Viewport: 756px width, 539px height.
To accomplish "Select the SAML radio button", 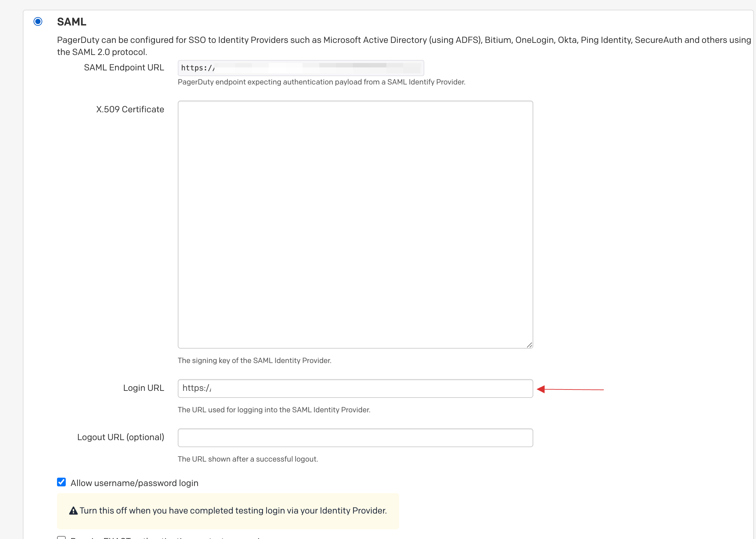I will point(38,21).
